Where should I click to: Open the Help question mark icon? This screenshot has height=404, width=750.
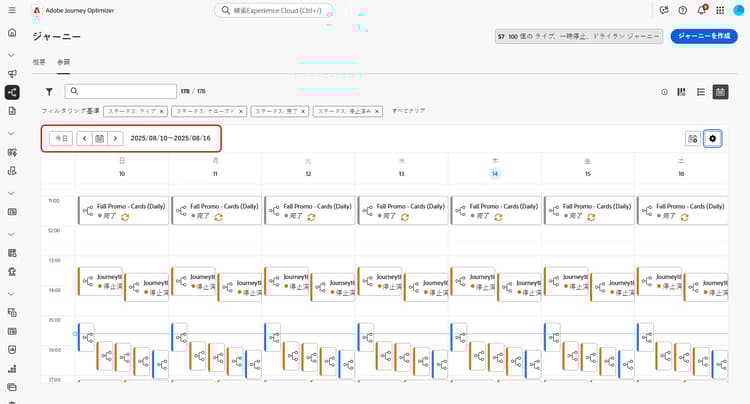point(683,10)
